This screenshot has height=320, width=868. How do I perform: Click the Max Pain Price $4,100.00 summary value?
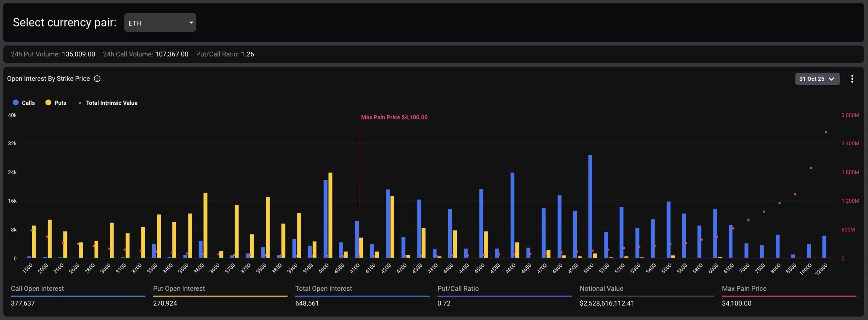point(736,303)
